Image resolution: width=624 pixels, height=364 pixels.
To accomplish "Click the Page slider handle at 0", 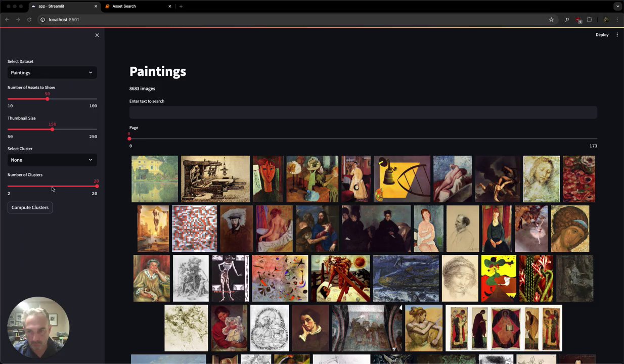I will click(129, 139).
